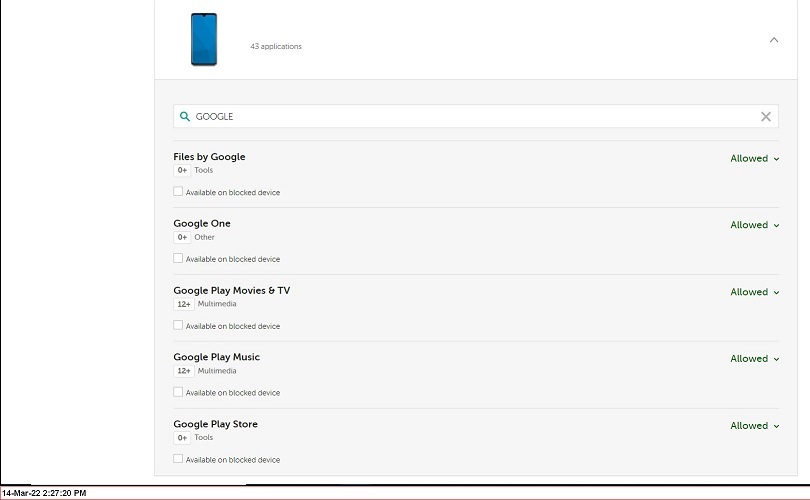Click 'Tools' category under Files by Google
This screenshot has height=500, width=810.
204,170
